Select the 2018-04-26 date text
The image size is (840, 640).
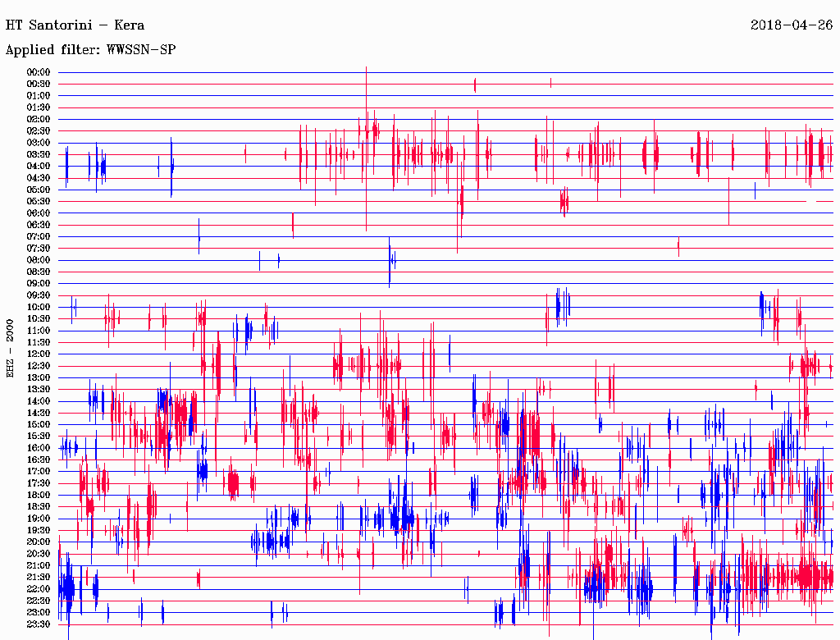point(792,25)
